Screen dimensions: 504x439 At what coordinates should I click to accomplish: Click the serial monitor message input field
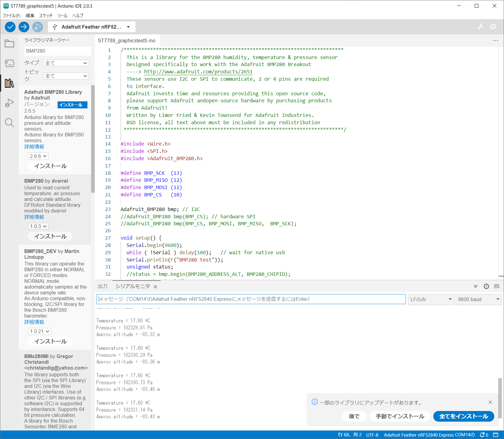point(251,299)
